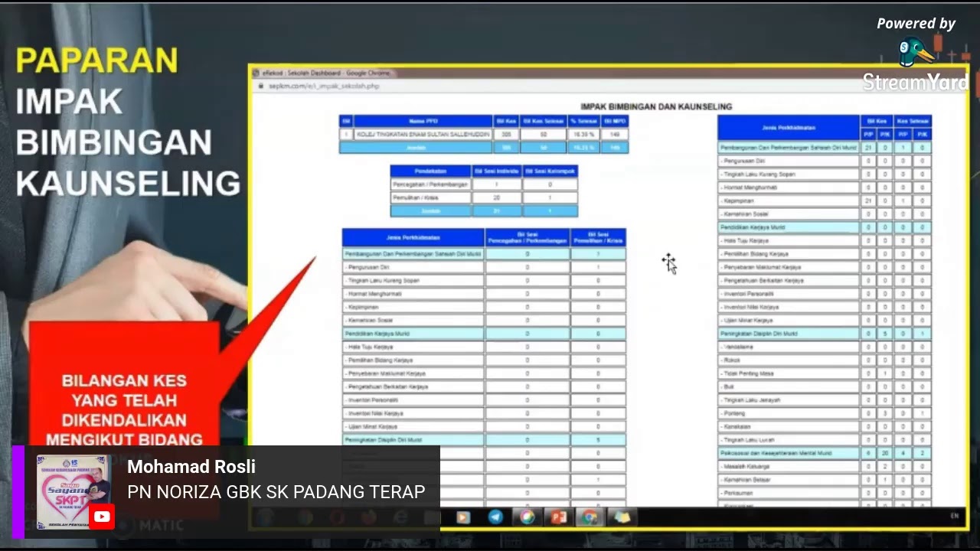The width and height of the screenshot is (980, 551).
Task: Click the red YouTube icon on comment banner
Action: point(102,517)
